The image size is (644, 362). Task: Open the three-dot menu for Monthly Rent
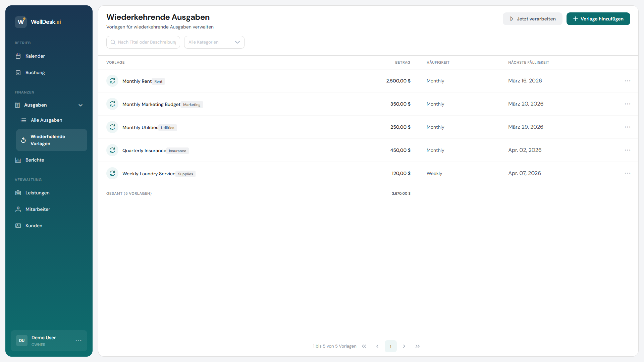pos(627,81)
